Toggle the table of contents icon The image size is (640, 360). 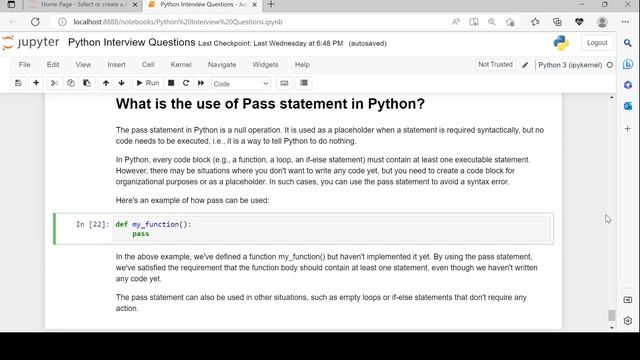click(x=304, y=83)
